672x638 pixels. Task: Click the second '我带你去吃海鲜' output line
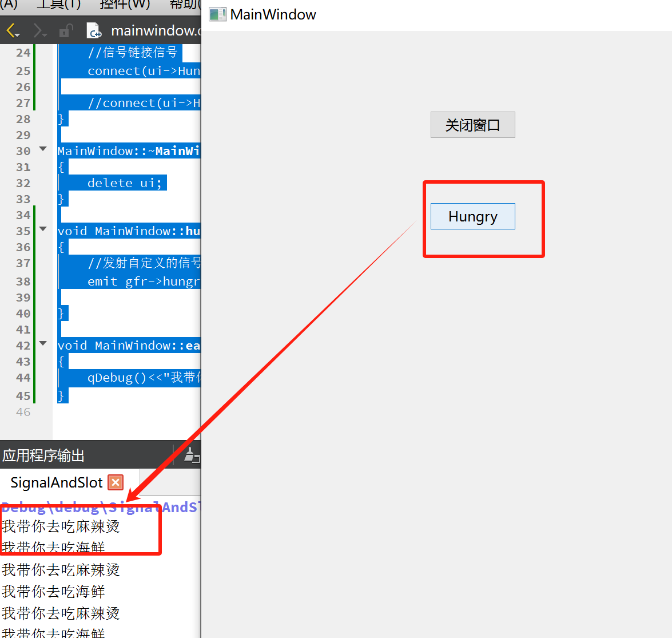tap(54, 592)
